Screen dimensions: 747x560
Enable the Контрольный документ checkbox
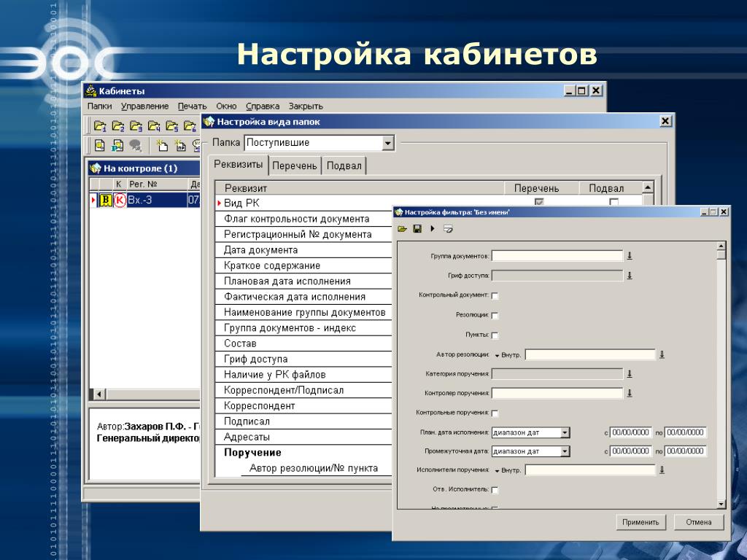495,296
